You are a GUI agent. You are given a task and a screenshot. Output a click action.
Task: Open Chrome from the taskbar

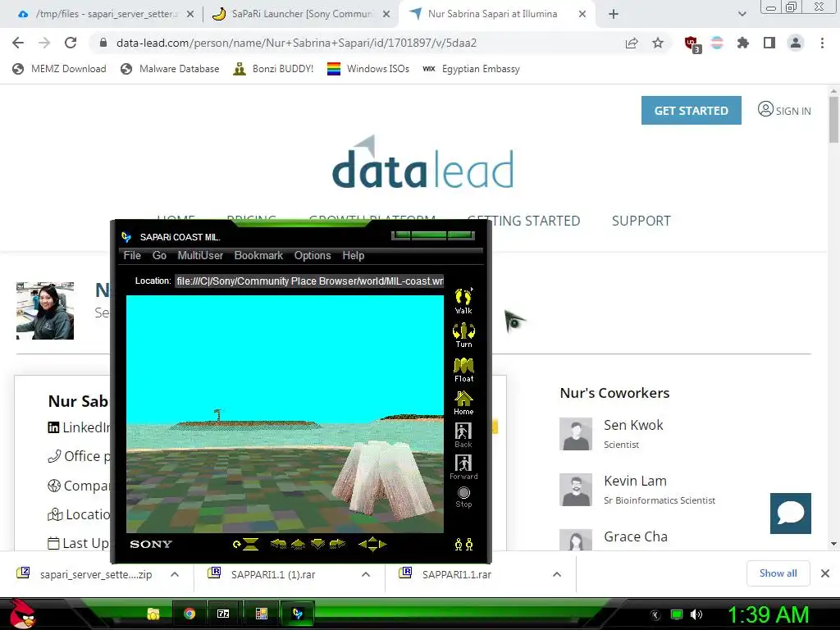189,614
